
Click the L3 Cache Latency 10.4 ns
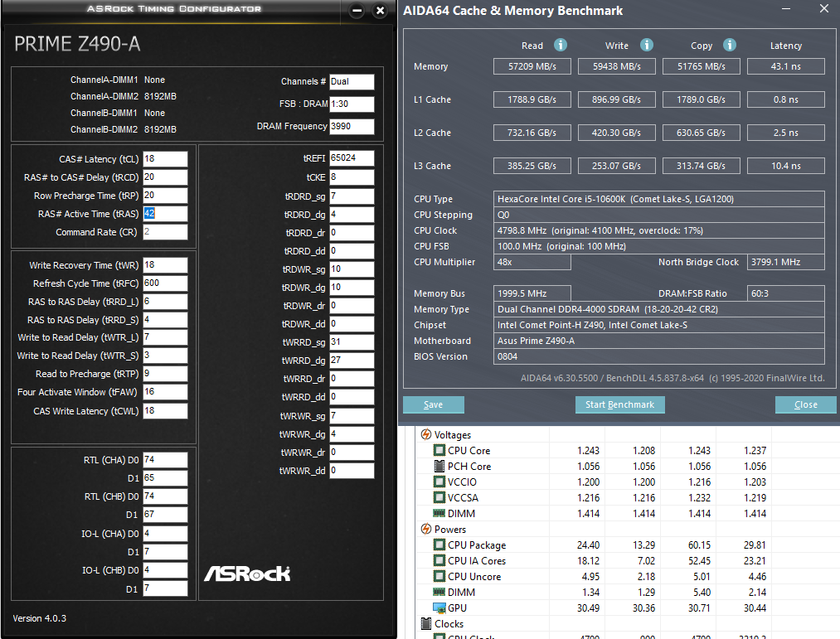(x=786, y=166)
